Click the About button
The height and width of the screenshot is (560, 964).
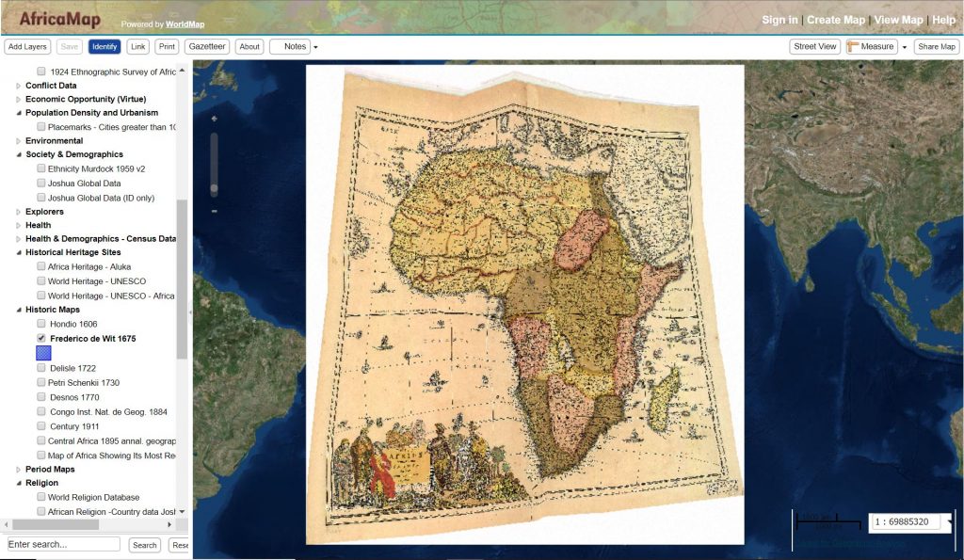pyautogui.click(x=249, y=47)
